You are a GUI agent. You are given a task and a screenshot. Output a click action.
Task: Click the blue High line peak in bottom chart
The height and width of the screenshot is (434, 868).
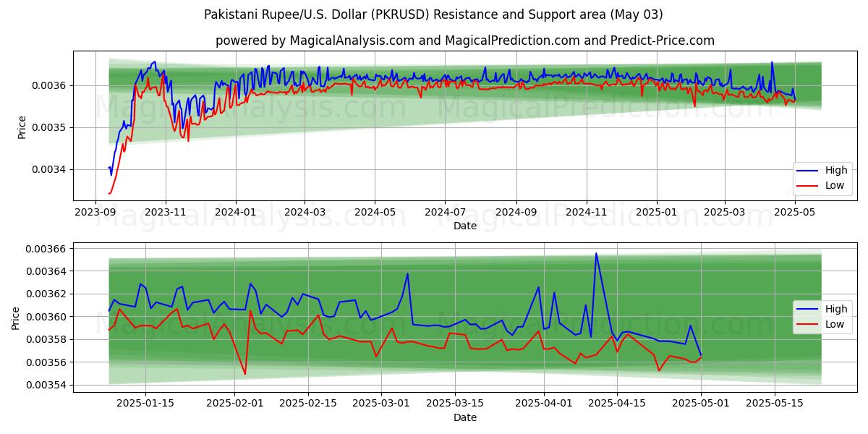(596, 254)
